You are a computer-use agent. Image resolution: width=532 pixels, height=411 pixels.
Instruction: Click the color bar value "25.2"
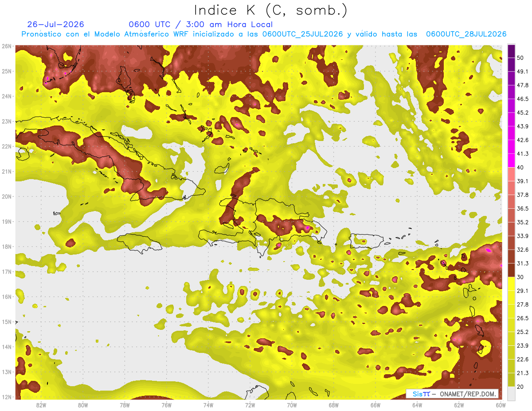pyautogui.click(x=522, y=332)
